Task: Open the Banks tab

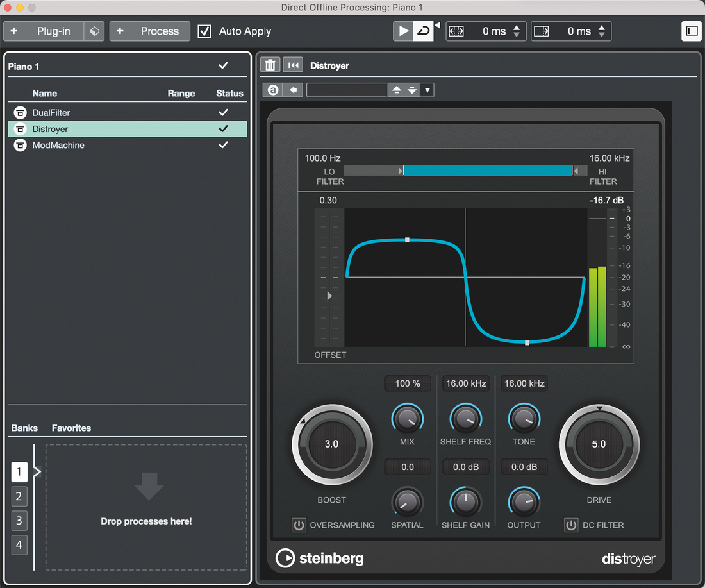Action: coord(24,428)
